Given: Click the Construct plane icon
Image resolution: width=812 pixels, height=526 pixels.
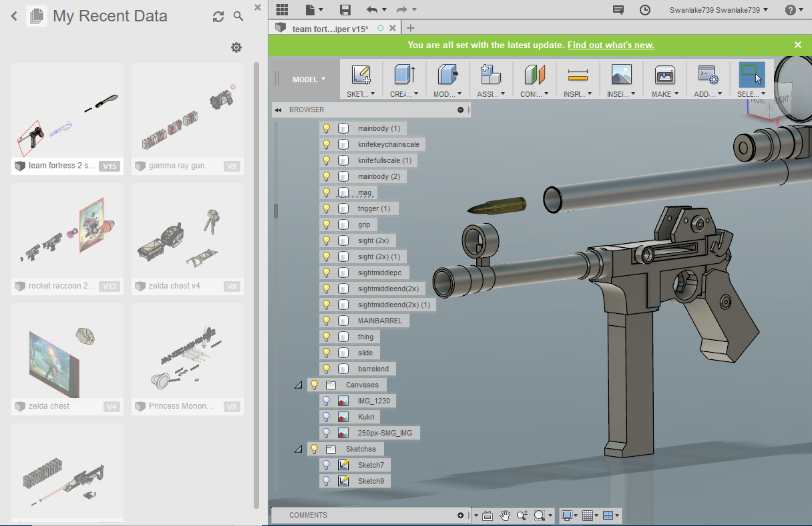Looking at the screenshot, I should (x=534, y=75).
